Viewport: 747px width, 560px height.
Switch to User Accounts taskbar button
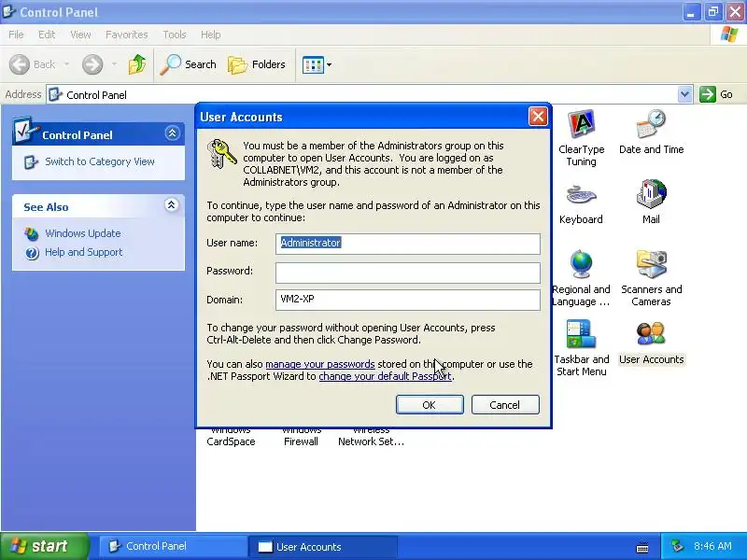[x=322, y=547]
